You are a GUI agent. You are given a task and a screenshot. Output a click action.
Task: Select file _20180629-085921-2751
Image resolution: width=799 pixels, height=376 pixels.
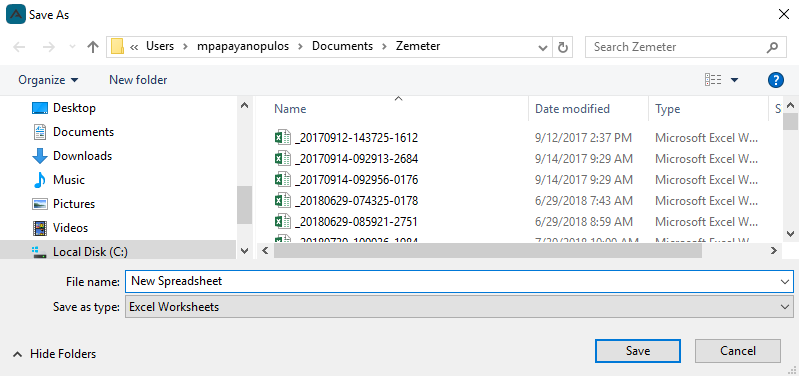tap(356, 222)
